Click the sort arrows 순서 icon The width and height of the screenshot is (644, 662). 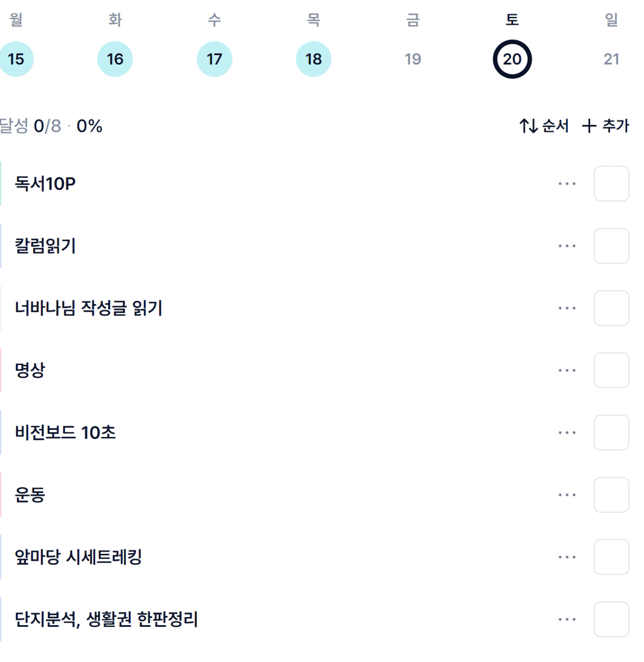(x=529, y=126)
